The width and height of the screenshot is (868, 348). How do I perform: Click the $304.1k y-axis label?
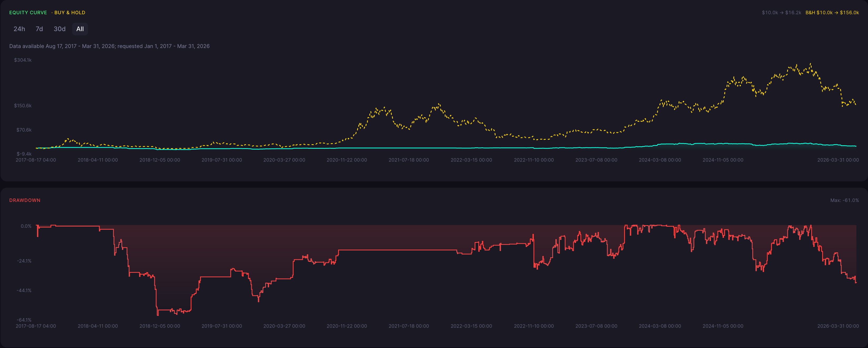pos(23,60)
